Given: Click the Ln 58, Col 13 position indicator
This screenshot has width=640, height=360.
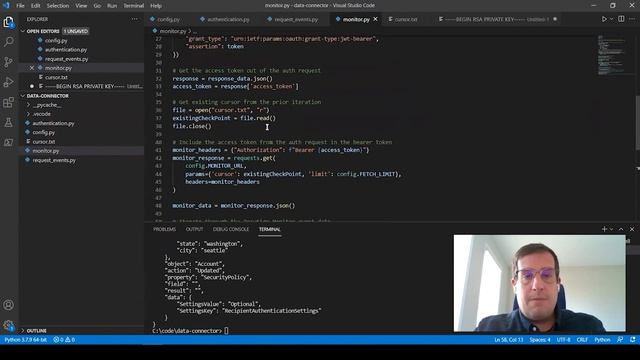Looking at the screenshot, I should 509,340.
